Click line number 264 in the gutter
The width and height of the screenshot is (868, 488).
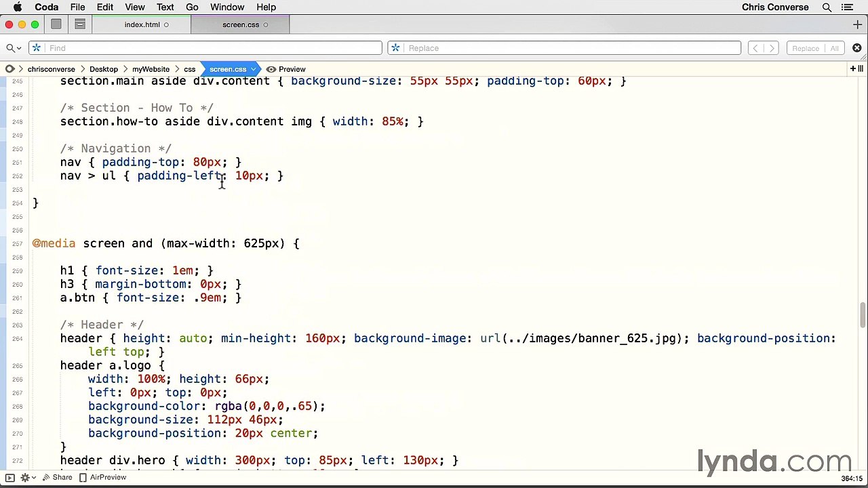coord(17,339)
